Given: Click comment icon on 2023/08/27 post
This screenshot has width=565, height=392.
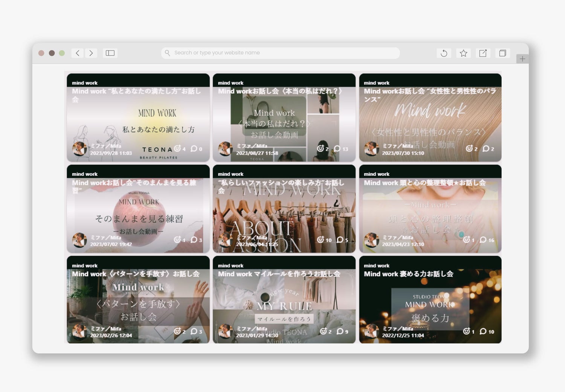Looking at the screenshot, I should (337, 149).
